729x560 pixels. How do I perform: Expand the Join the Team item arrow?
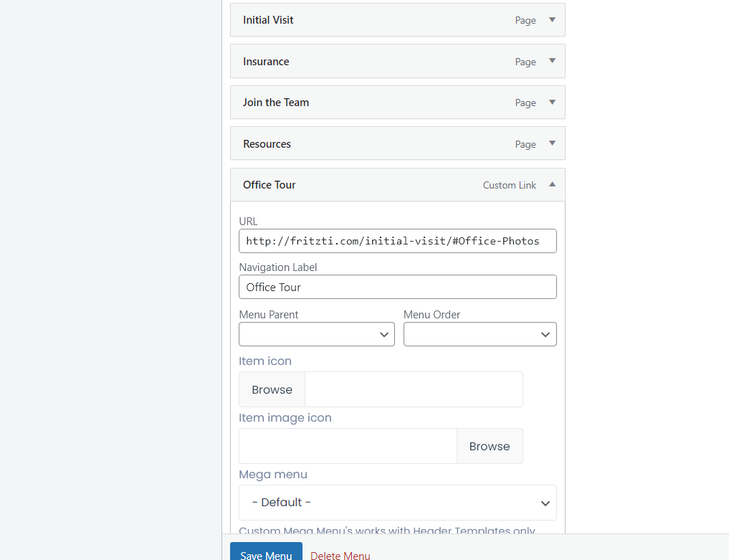[552, 103]
